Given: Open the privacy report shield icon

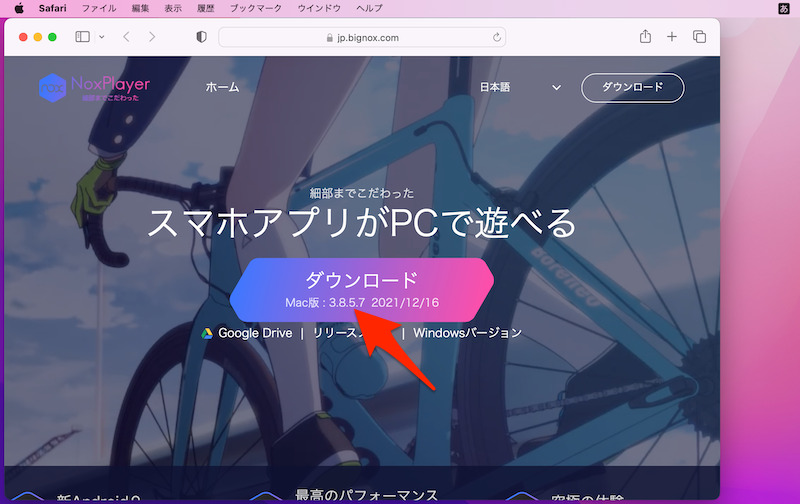Looking at the screenshot, I should (x=201, y=37).
